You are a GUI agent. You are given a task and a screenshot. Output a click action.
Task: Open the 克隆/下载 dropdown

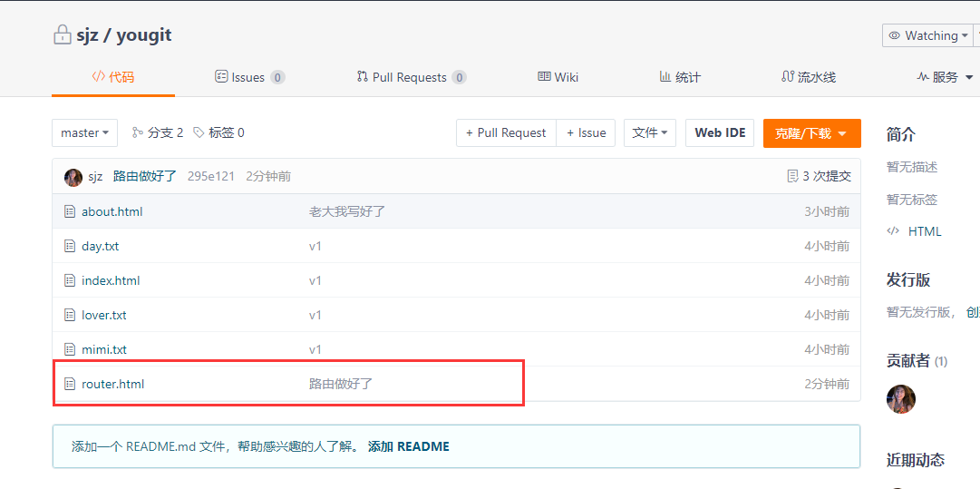(x=812, y=133)
